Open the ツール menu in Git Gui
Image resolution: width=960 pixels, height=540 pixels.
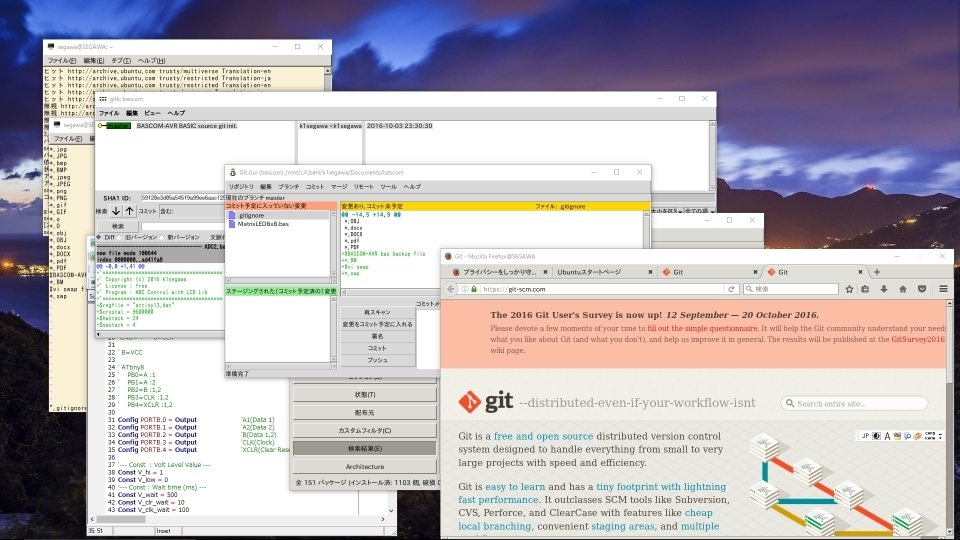pos(388,187)
